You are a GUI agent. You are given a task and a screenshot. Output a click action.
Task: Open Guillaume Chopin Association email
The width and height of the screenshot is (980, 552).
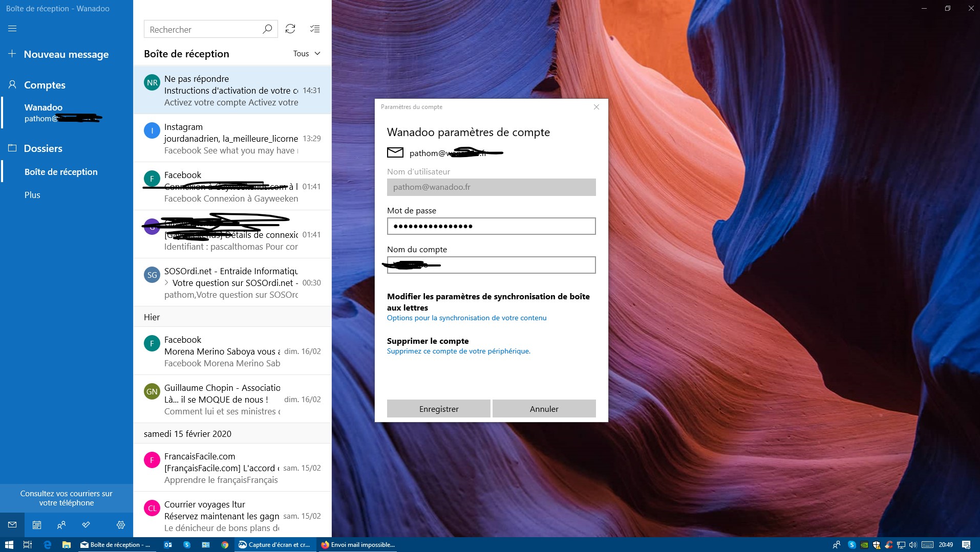[x=232, y=400]
